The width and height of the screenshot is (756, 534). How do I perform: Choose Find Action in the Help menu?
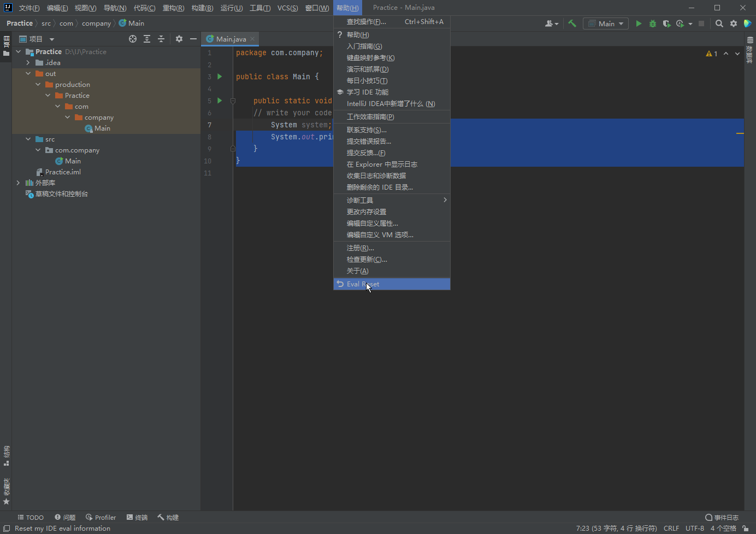pos(392,22)
